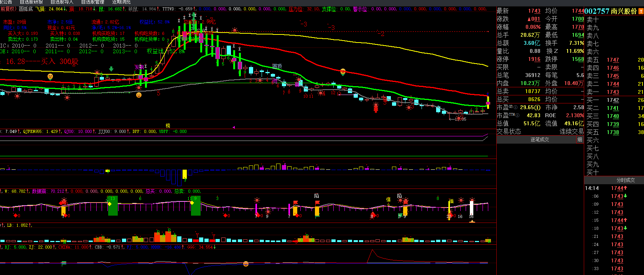The width and height of the screenshot is (644, 275).
Task: Click the green flag in bottom indicator
Action: [64, 263]
